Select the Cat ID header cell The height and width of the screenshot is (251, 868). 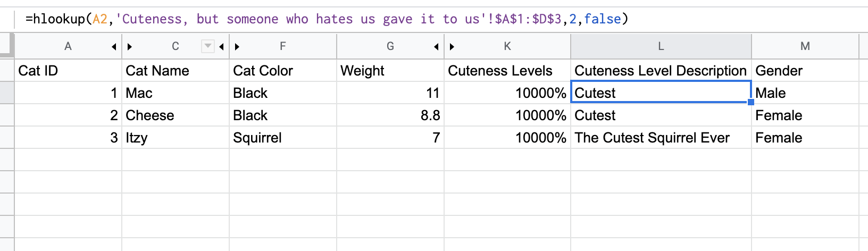click(x=68, y=70)
